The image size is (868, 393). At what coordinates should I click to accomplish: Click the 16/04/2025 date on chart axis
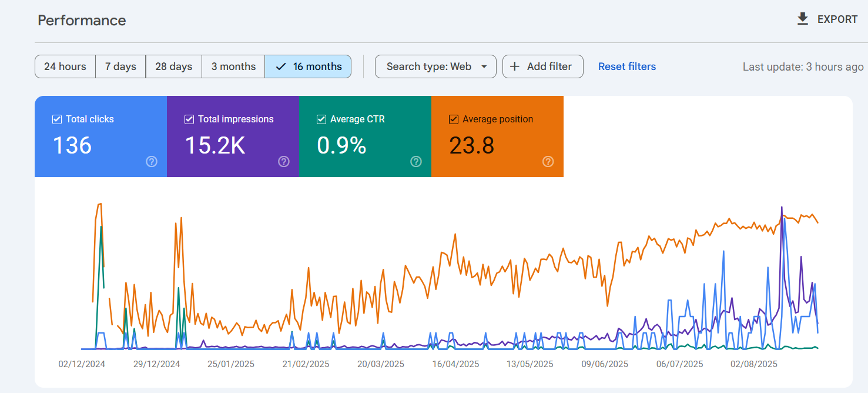click(456, 364)
